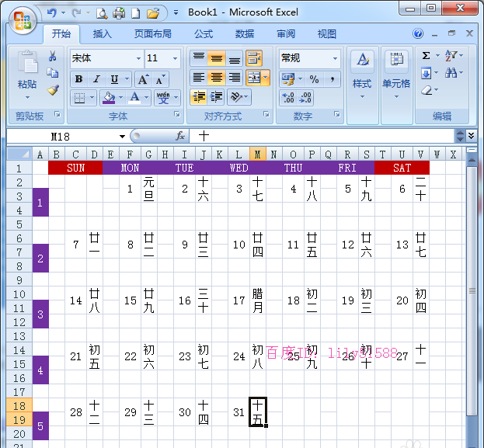Toggle Decrease Indent button
The width and height of the screenshot is (484, 448).
coord(198,97)
